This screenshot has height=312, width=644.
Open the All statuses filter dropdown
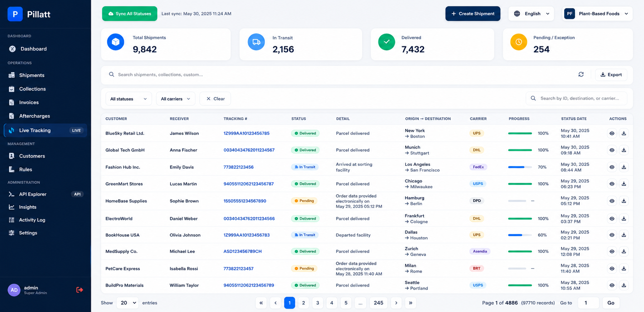coord(129,99)
